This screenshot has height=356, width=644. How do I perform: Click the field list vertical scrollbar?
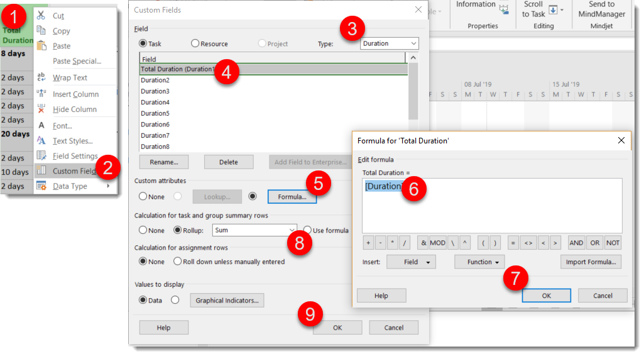pyautogui.click(x=413, y=94)
